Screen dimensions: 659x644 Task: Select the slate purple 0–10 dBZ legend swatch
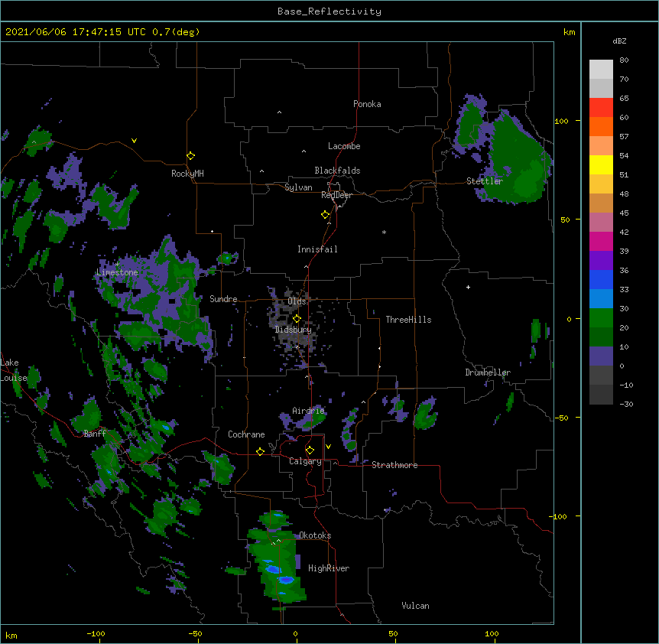(x=601, y=356)
